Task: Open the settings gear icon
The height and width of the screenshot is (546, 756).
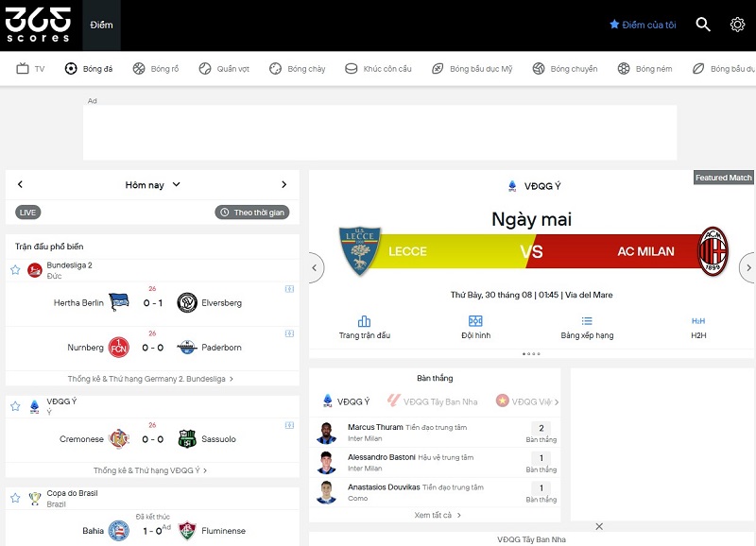Action: (x=737, y=25)
